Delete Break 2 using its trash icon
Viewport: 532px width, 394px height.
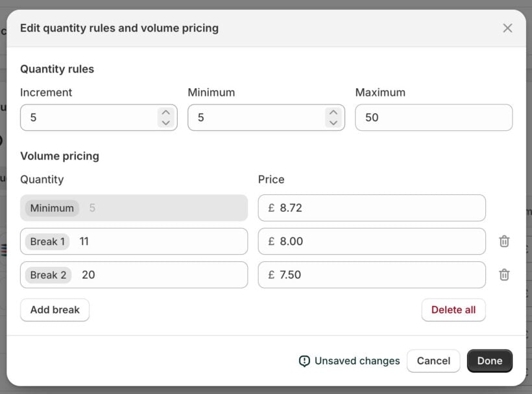(504, 275)
